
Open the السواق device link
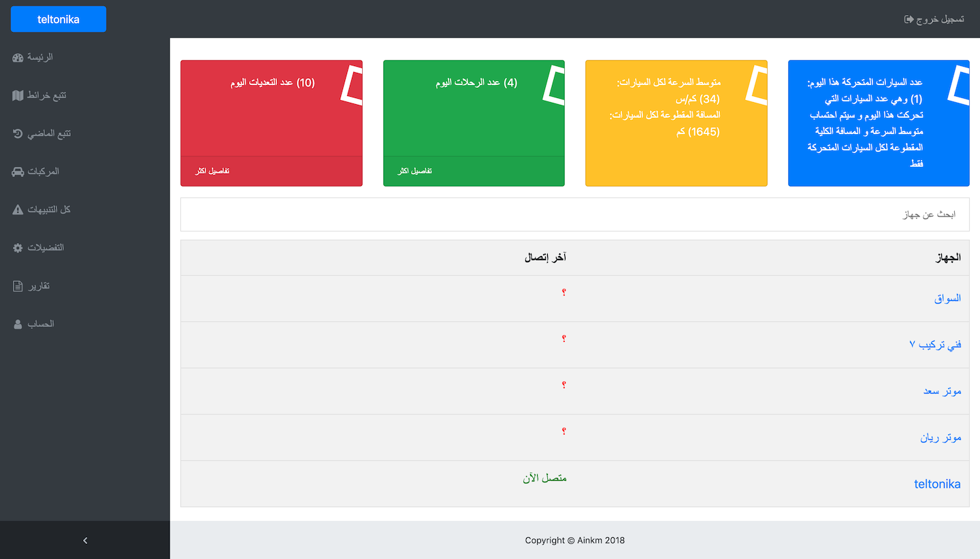click(x=947, y=298)
